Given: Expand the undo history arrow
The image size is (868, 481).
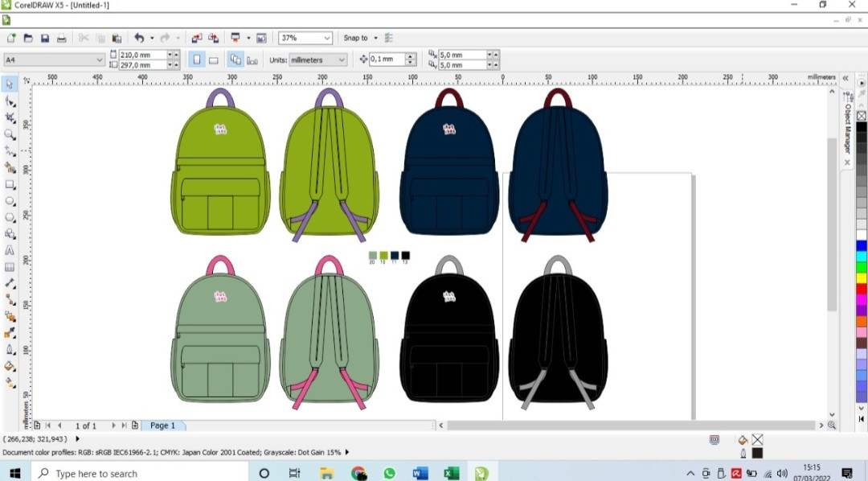Looking at the screenshot, I should tap(152, 38).
